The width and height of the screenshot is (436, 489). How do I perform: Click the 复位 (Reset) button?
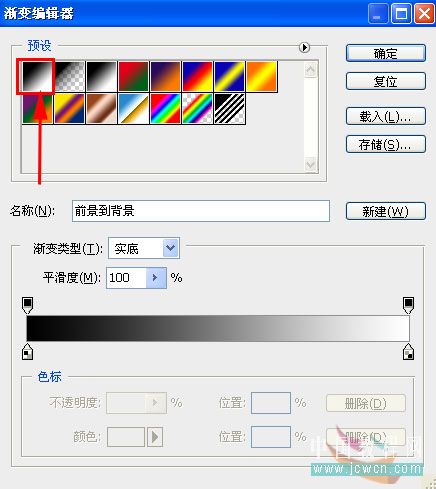click(386, 81)
